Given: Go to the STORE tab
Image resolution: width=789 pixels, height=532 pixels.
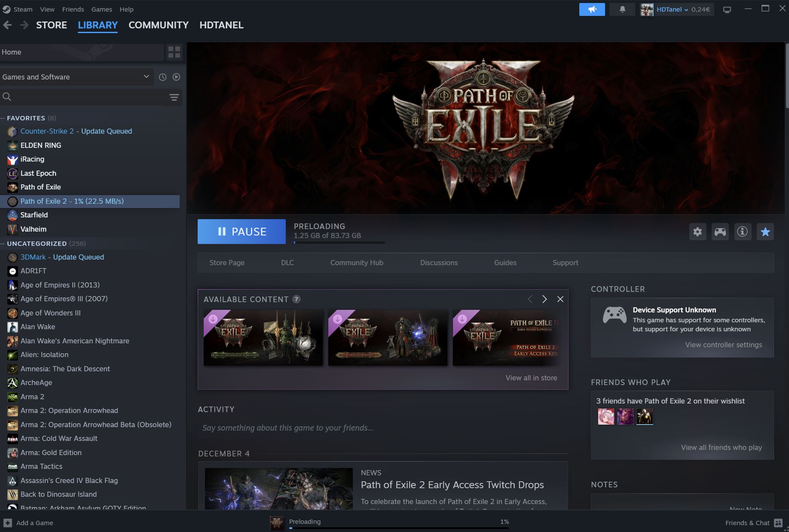Looking at the screenshot, I should click(52, 25).
